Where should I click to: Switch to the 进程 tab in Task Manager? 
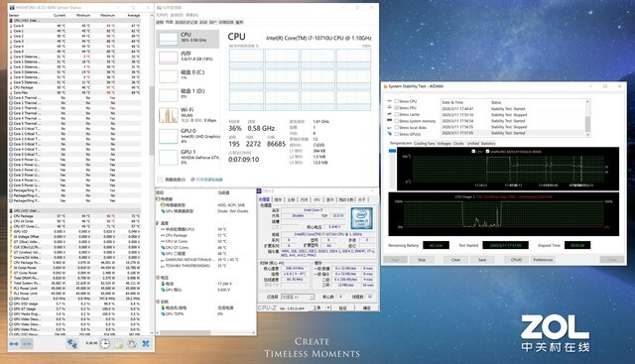pos(160,22)
